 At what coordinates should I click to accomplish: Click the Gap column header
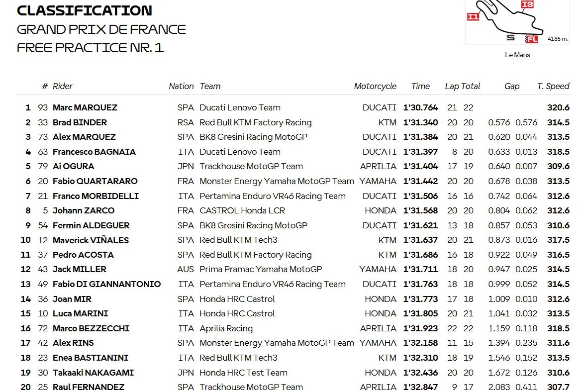click(511, 86)
